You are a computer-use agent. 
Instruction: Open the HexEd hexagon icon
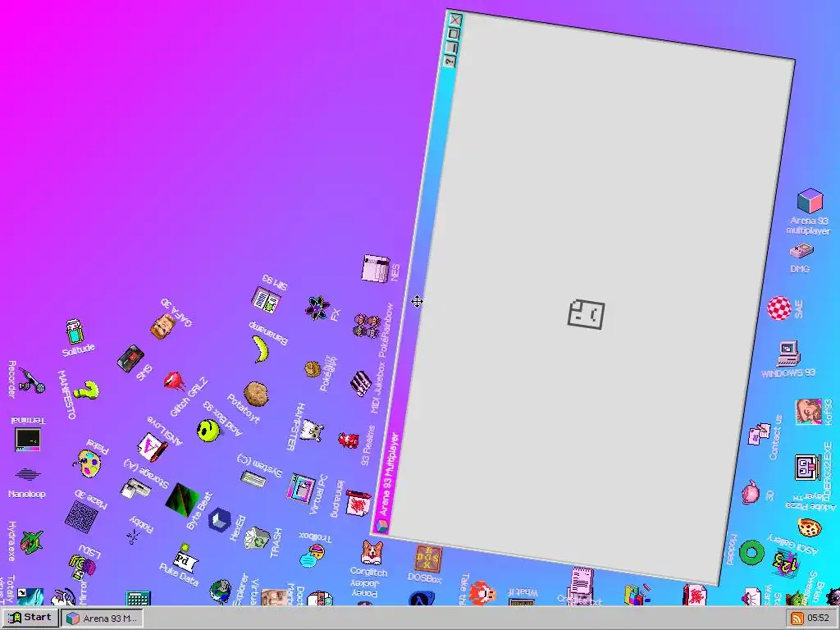[220, 519]
